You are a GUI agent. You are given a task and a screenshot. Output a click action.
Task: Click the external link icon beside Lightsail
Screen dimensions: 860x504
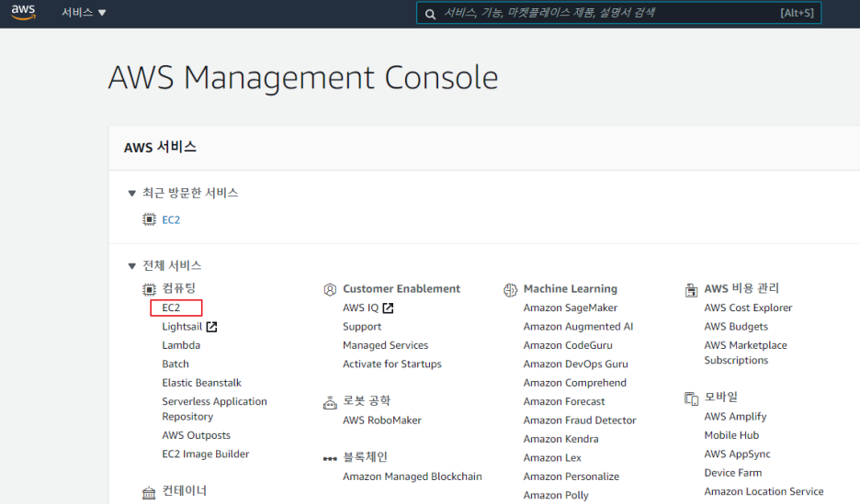211,327
